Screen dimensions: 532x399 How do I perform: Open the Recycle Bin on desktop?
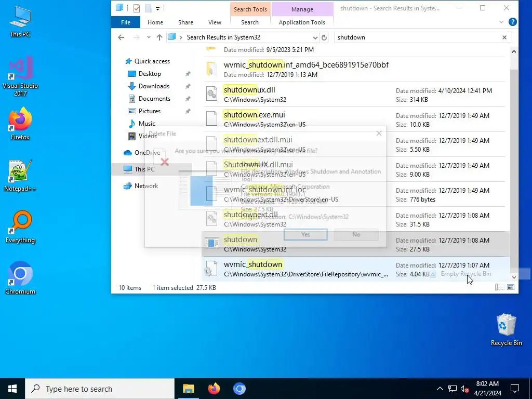point(506,330)
